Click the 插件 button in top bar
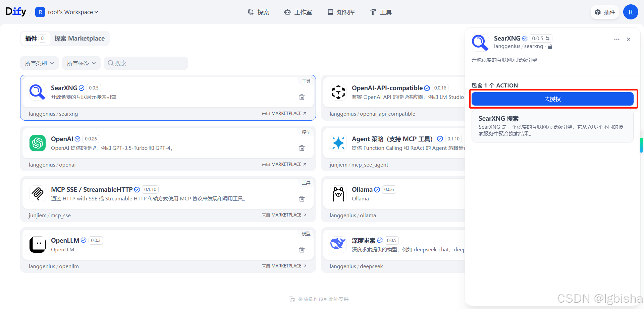 (x=605, y=12)
